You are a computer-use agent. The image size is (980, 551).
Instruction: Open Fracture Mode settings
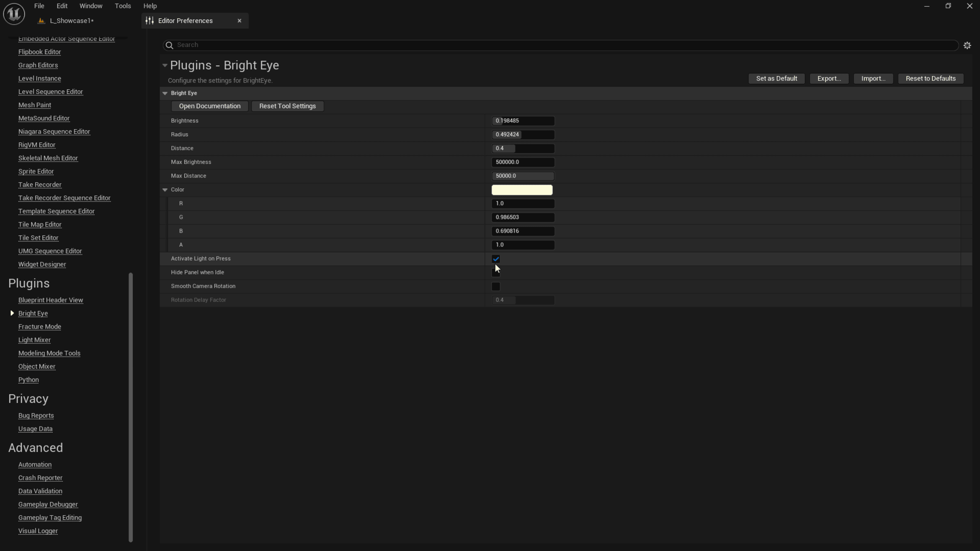click(39, 327)
